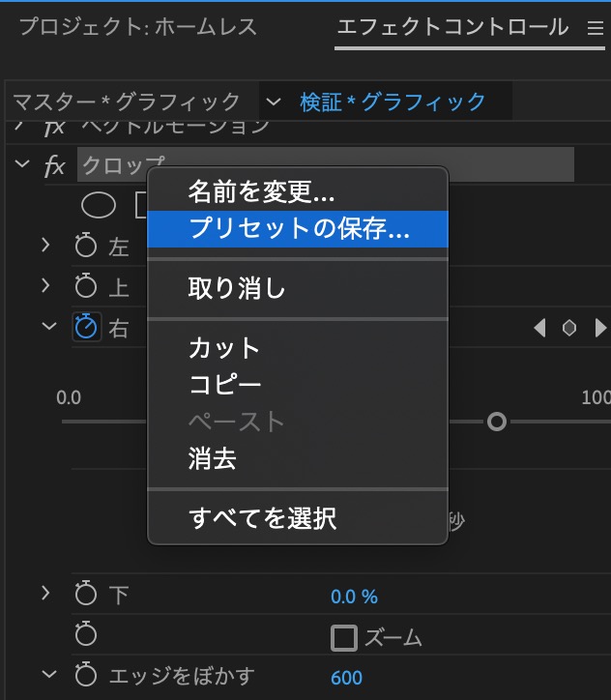Select 名前を変更... in the context menu
The width and height of the screenshot is (611, 700).
pyautogui.click(x=261, y=191)
